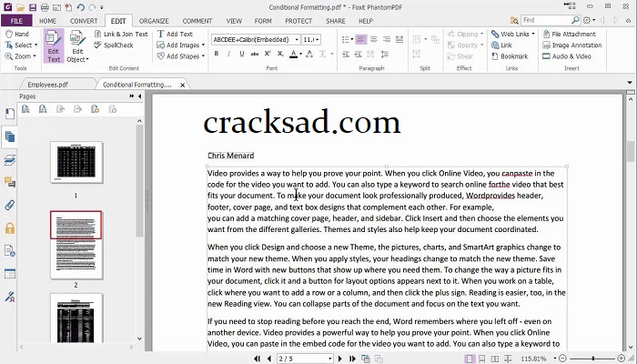Open the Pages sidebar panel
The height and width of the screenshot is (364, 637).
coord(10,136)
